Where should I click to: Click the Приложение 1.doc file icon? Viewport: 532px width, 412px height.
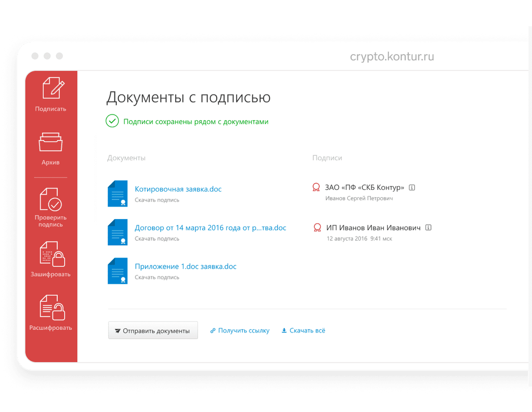click(x=117, y=271)
